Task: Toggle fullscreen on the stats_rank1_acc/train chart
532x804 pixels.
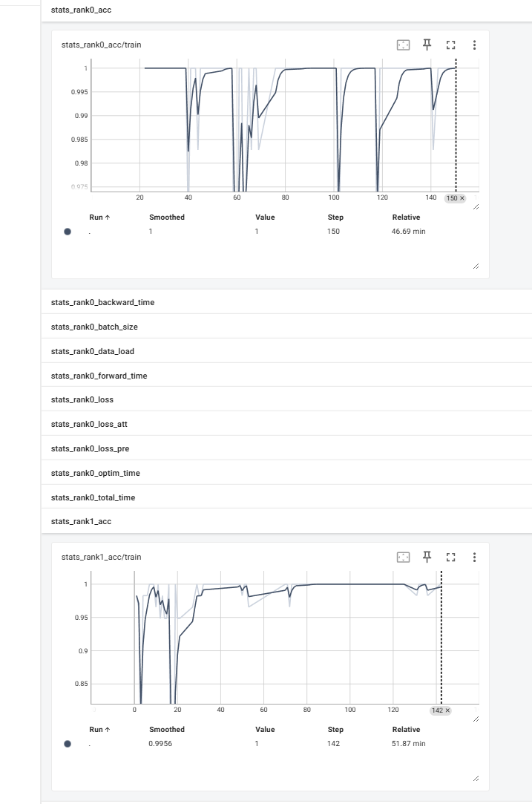Action: pyautogui.click(x=450, y=558)
